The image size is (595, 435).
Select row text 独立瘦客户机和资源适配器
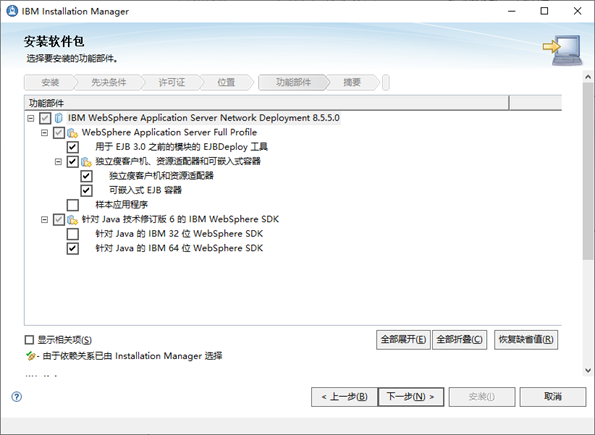[161, 176]
